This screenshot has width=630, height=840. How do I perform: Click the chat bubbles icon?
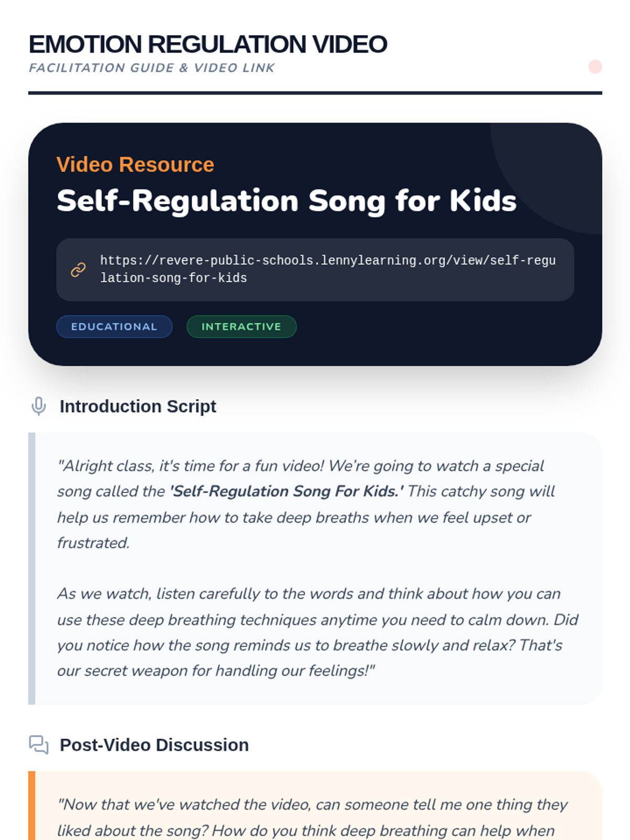tap(39, 744)
